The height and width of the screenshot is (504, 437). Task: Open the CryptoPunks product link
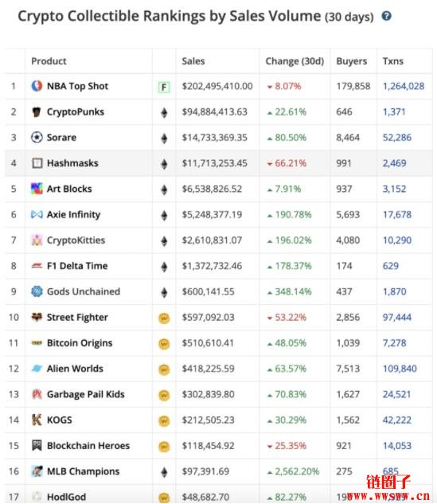[76, 111]
